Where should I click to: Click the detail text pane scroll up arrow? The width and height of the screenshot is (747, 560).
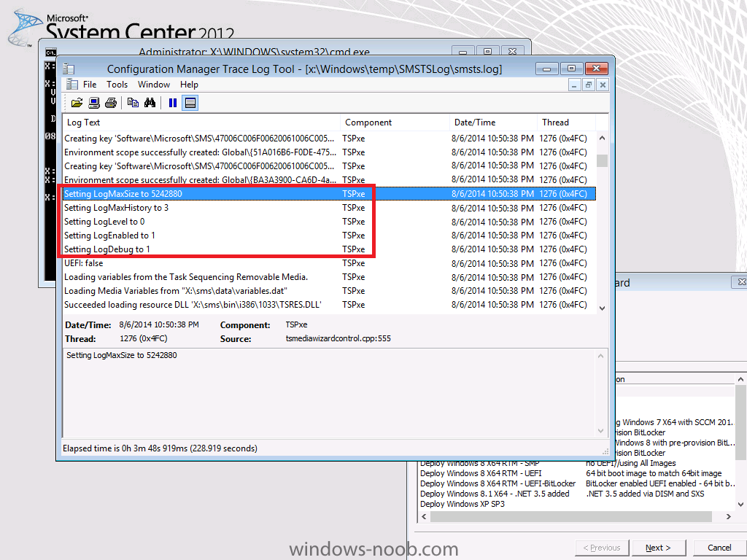(601, 356)
